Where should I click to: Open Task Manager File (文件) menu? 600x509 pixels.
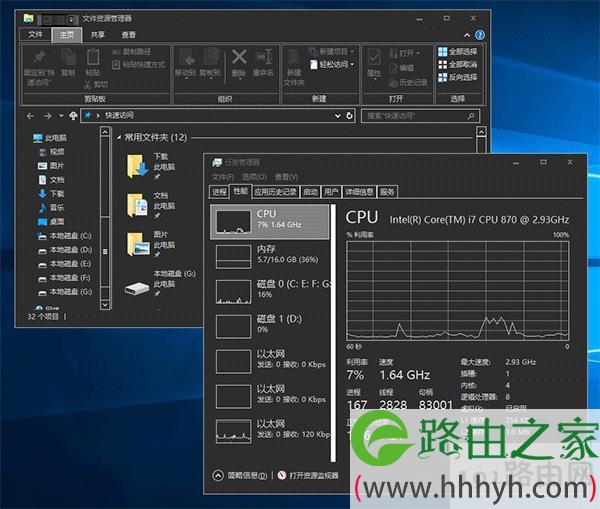223,177
